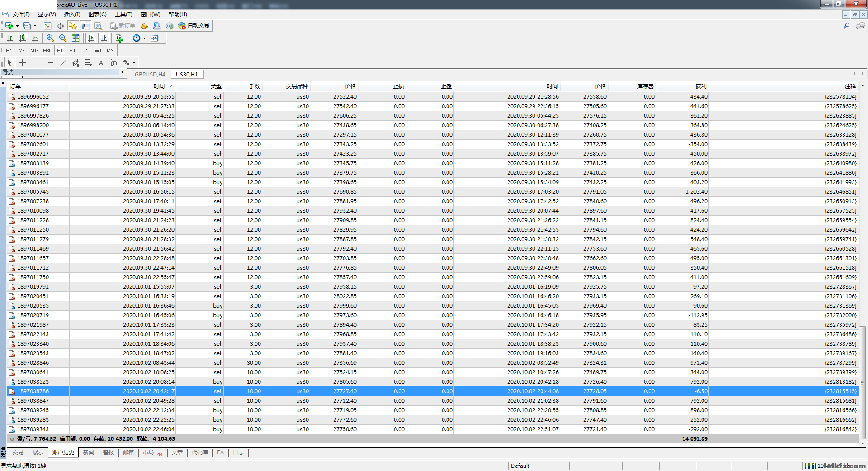Viewport: 868px width, 471px height.
Task: Click the vertical scrollbar down arrow
Action: pos(863,444)
